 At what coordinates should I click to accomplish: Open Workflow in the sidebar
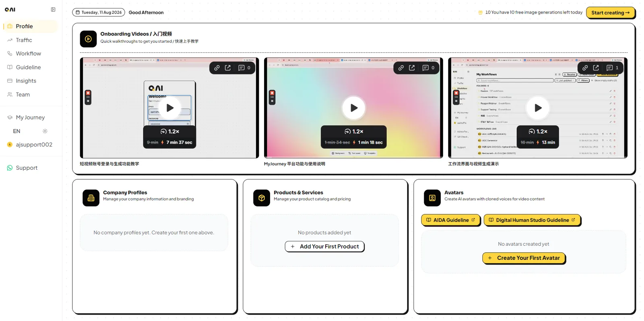point(31,53)
